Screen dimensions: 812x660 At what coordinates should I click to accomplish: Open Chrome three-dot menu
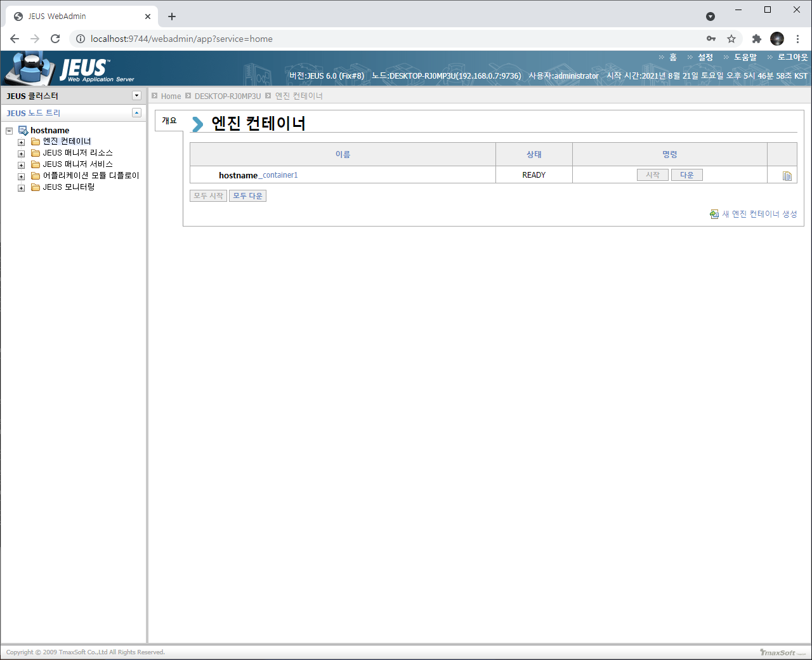pyautogui.click(x=797, y=39)
